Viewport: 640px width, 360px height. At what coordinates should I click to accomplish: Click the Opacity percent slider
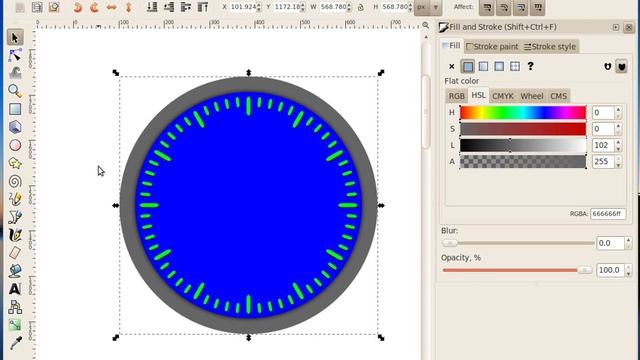tap(517, 270)
